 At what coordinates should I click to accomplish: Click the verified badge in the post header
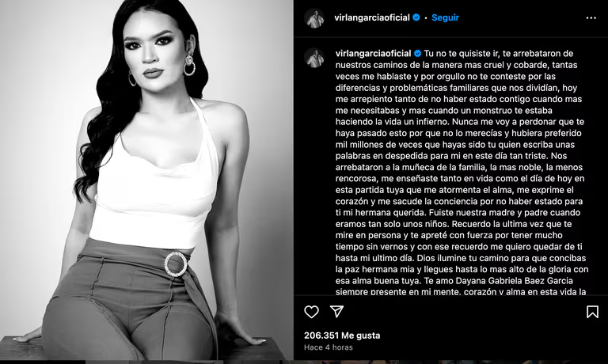416,17
